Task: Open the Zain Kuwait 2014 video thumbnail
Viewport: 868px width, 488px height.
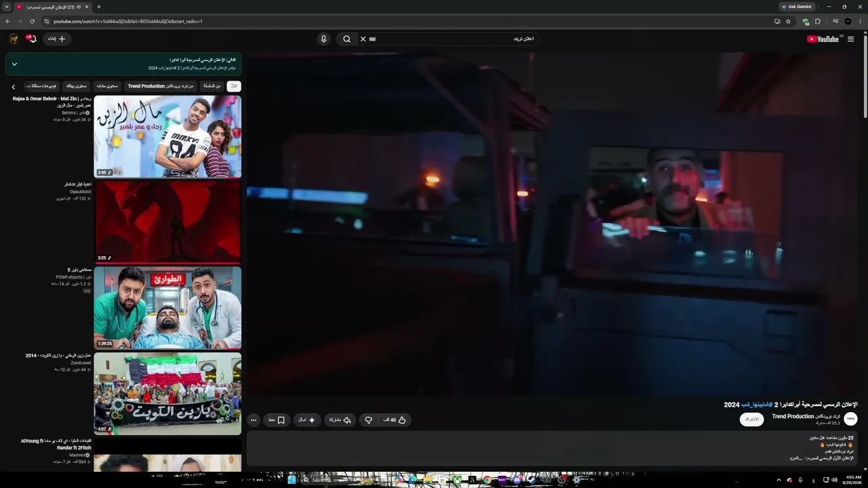Action: [x=167, y=393]
